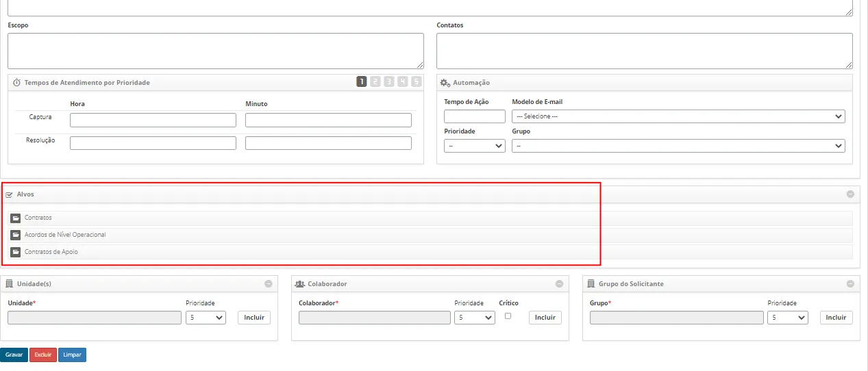The image size is (868, 371).
Task: Click the Escopo textarea resize handle
Action: click(420, 65)
